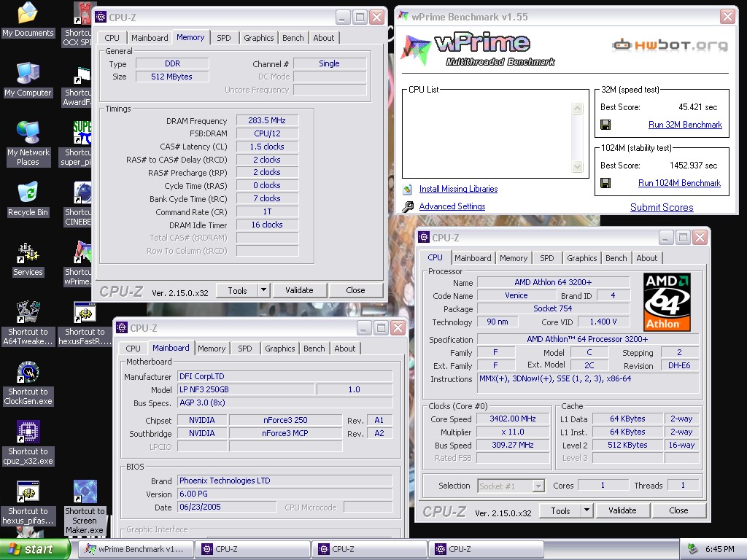Click the Install Missing Libraries icon
Screen dimensions: 747x560
(407, 189)
